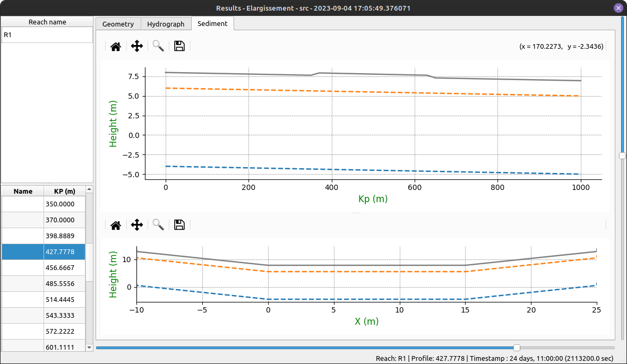Screen dimensions: 627x364
Task: Click the Name column header
Action: tap(23, 192)
